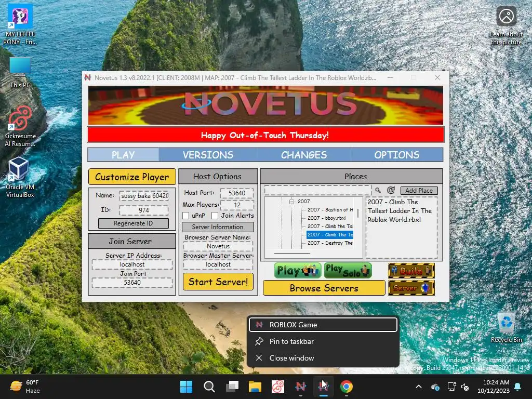
Task: Open Oracle VM VirtualBox desktop shortcut
Action: (20, 178)
